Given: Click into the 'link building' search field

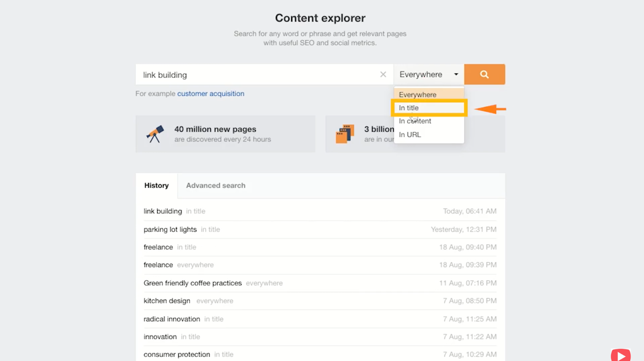Looking at the screenshot, I should coord(258,75).
